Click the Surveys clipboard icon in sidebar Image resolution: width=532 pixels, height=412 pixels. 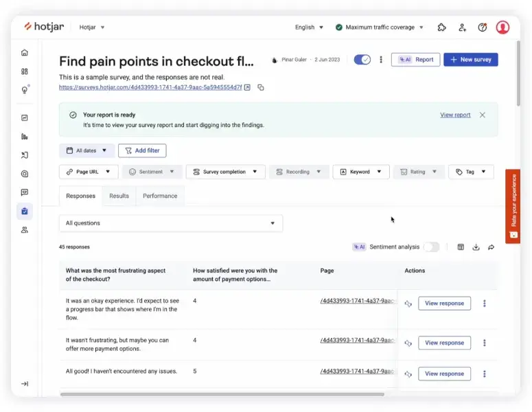(x=25, y=211)
